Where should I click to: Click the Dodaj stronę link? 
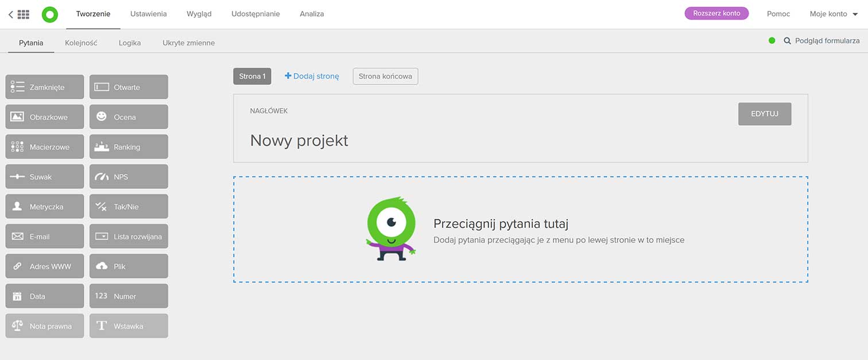[x=312, y=76]
